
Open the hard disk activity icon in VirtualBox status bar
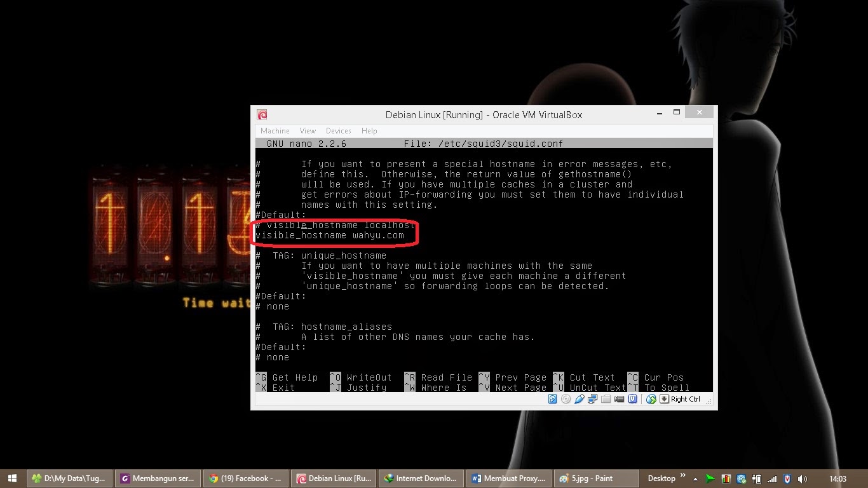point(552,398)
